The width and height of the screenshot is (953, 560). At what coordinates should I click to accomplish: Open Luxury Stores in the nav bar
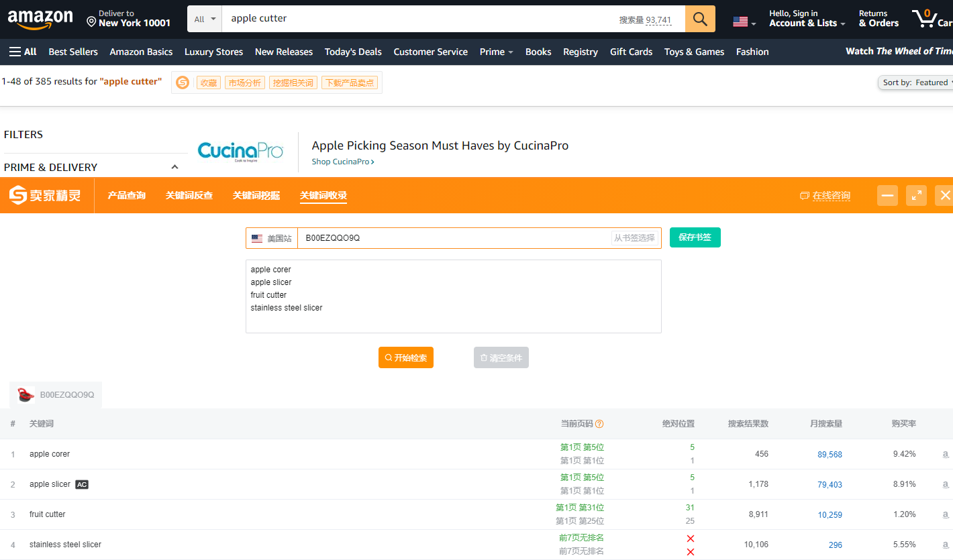[x=213, y=52]
